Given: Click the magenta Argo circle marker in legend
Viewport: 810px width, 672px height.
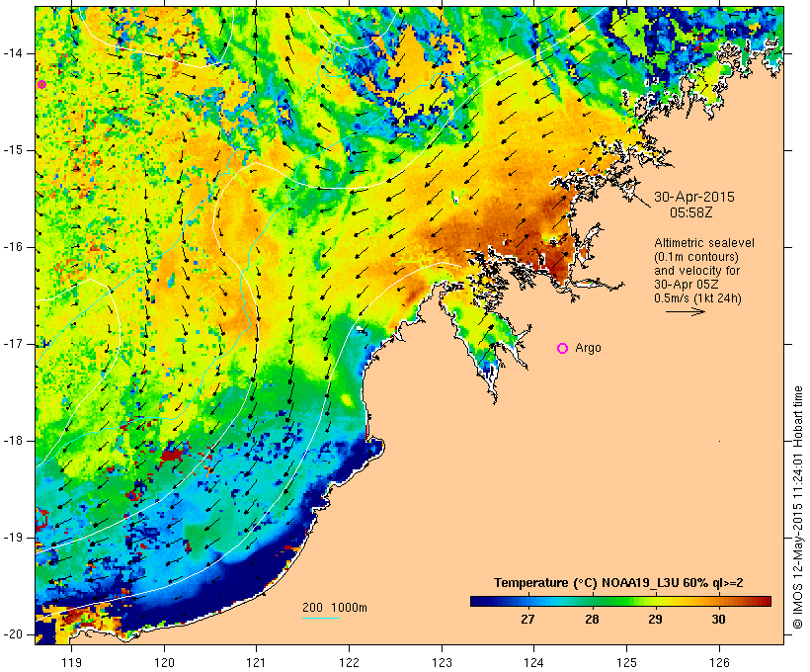Looking at the screenshot, I should [x=563, y=349].
